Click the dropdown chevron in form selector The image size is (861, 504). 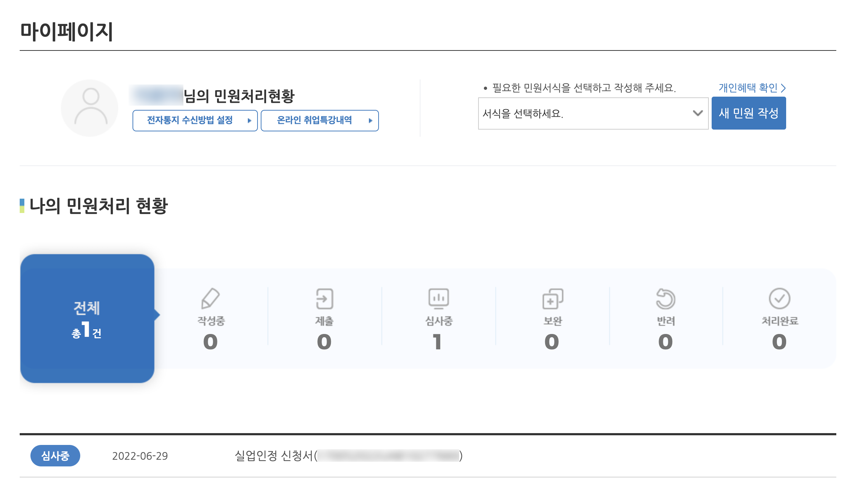698,113
